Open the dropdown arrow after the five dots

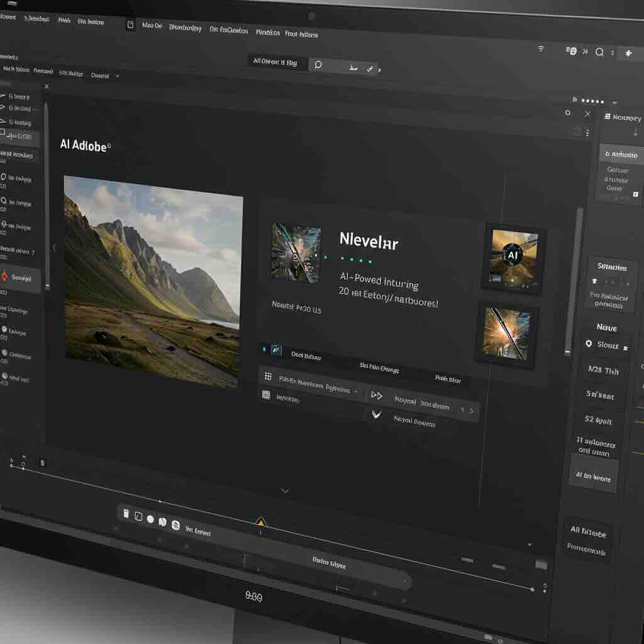point(614,103)
